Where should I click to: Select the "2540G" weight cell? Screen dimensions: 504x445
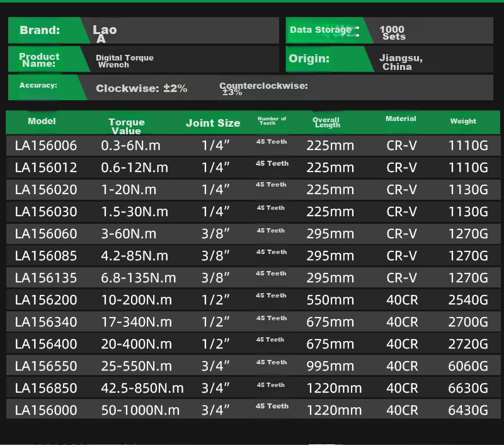click(x=468, y=300)
